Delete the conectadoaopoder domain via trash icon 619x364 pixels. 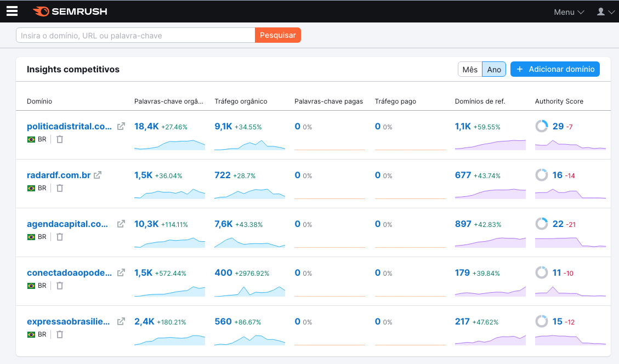60,286
